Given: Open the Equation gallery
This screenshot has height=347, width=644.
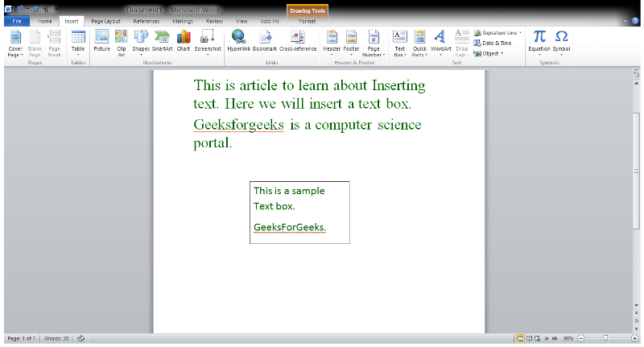Looking at the screenshot, I should (x=539, y=43).
